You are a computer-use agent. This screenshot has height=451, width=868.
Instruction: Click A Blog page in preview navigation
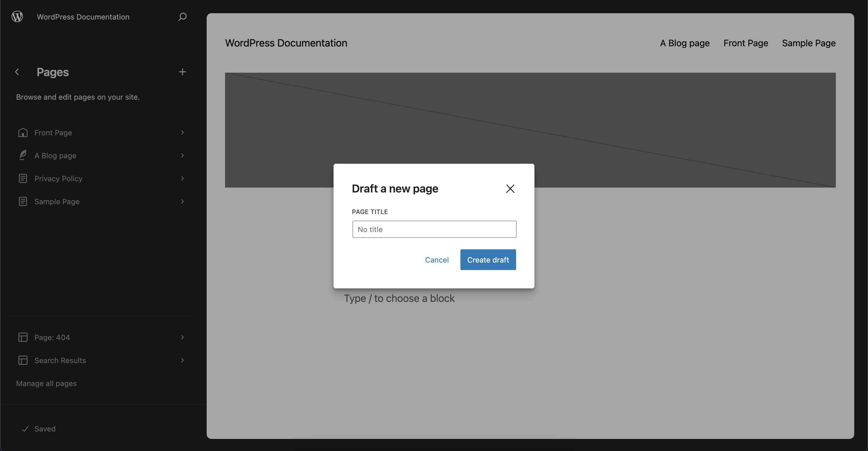coord(685,43)
